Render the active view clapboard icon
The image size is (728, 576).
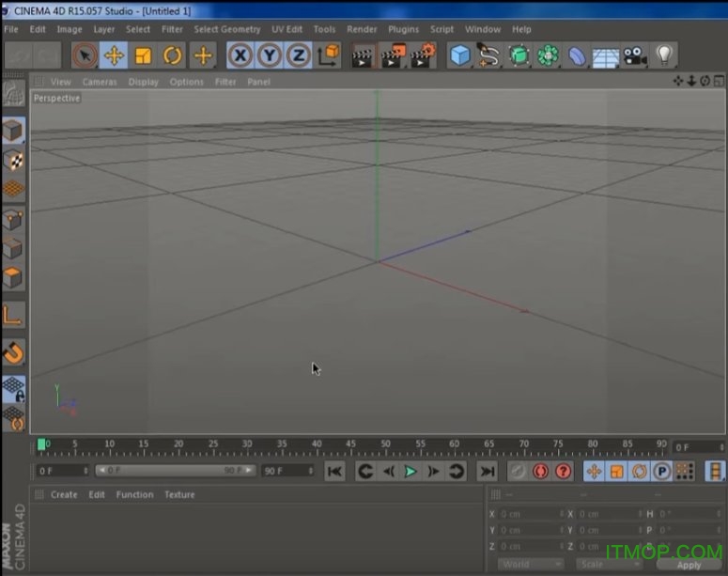[x=363, y=56]
